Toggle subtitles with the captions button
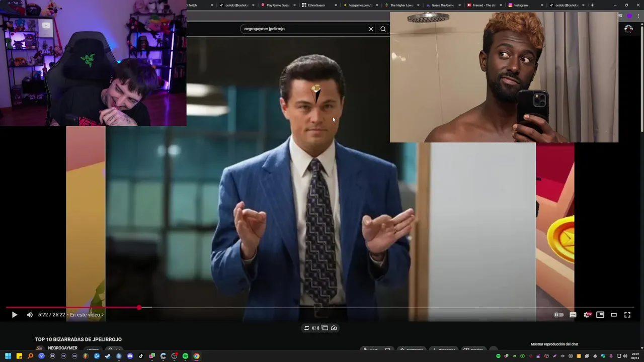The width and height of the screenshot is (644, 362). pyautogui.click(x=573, y=315)
